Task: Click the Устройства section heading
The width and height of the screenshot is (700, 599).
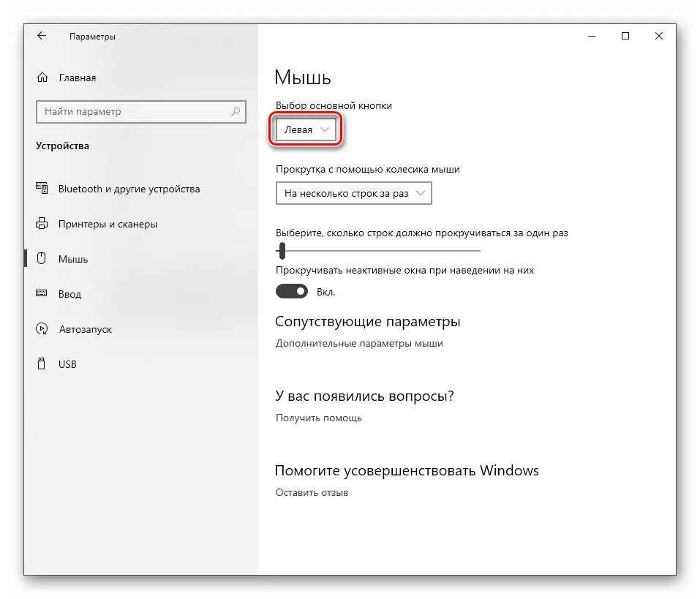Action: (x=62, y=146)
